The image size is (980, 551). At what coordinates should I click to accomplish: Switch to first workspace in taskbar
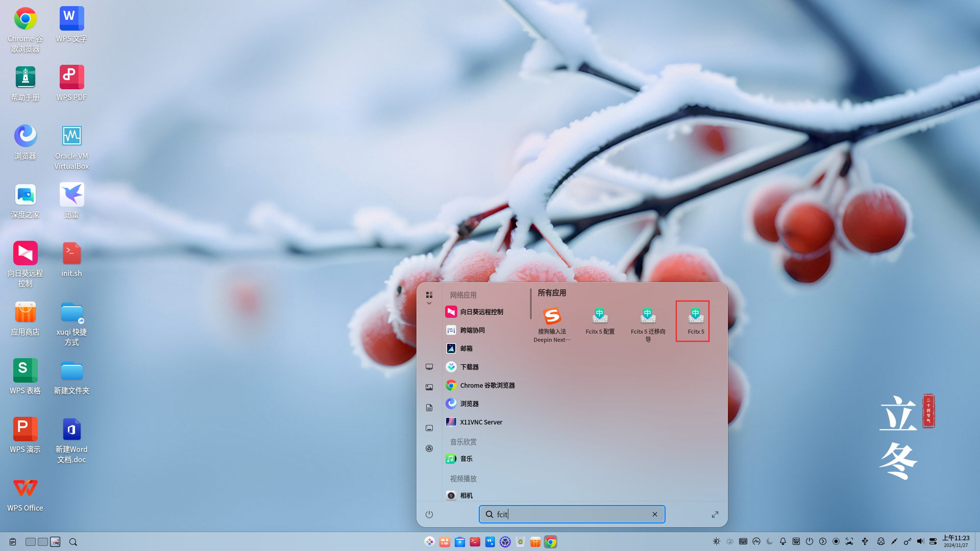coord(31,542)
